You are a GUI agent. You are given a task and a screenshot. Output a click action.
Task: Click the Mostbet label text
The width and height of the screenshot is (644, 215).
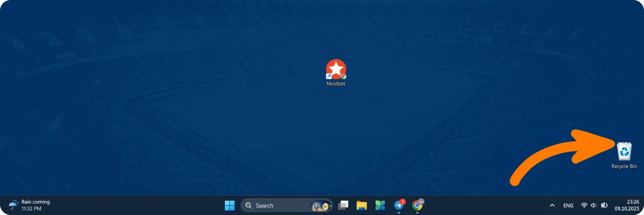click(x=336, y=84)
